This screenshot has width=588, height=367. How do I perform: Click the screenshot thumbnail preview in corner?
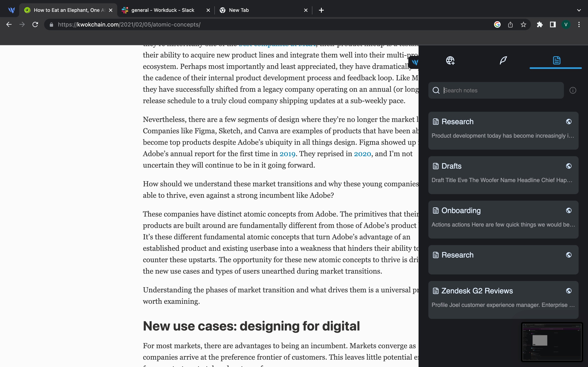[x=552, y=342]
